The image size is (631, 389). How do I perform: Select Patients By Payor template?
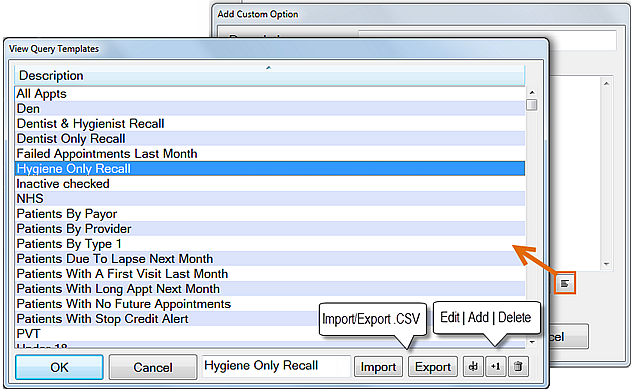point(270,214)
